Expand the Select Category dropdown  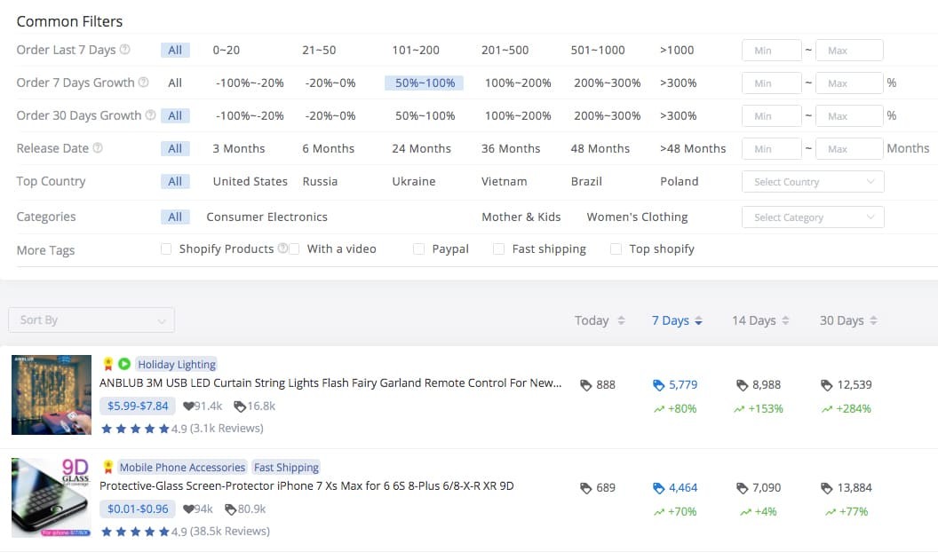tap(813, 217)
